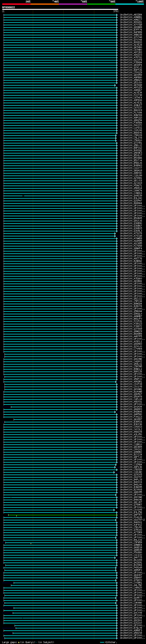
Task: Select the UniRef100_P36584 label
Action: [x=131, y=123]
